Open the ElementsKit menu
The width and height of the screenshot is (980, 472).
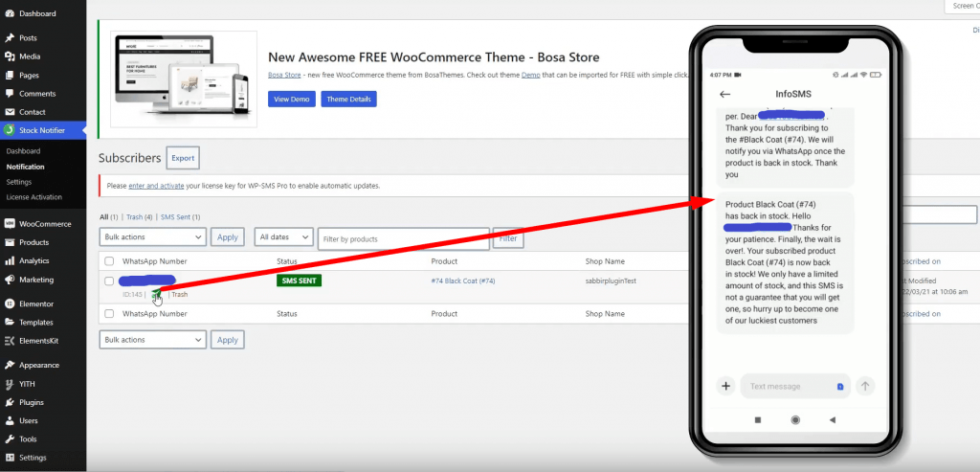click(38, 341)
